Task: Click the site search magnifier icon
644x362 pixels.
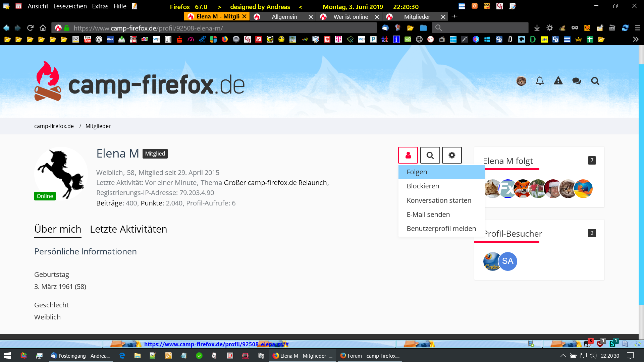Action: point(595,81)
